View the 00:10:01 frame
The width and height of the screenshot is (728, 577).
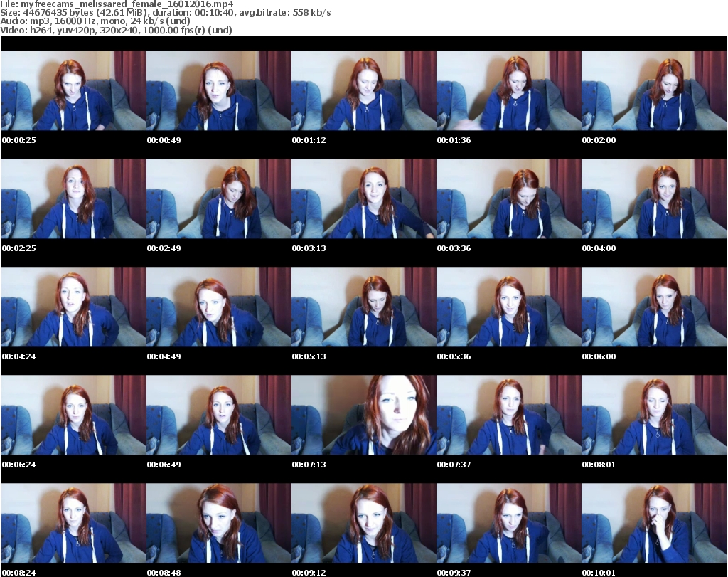(x=654, y=523)
